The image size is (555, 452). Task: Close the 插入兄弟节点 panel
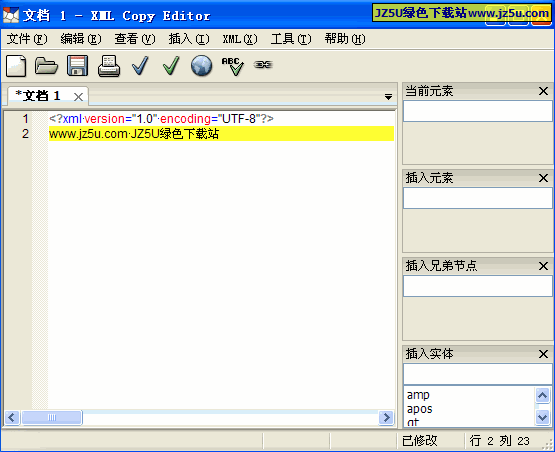(x=543, y=266)
